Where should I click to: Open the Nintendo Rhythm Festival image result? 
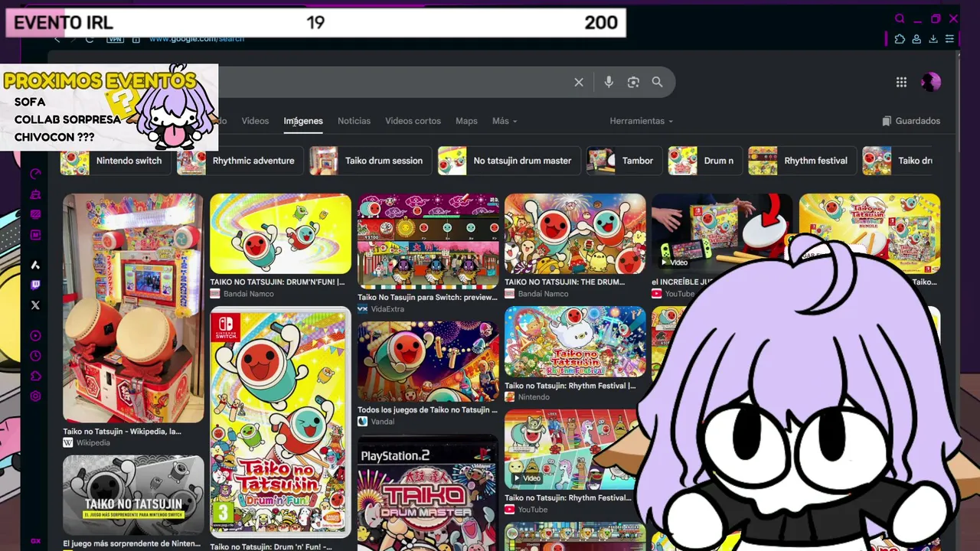coord(575,341)
